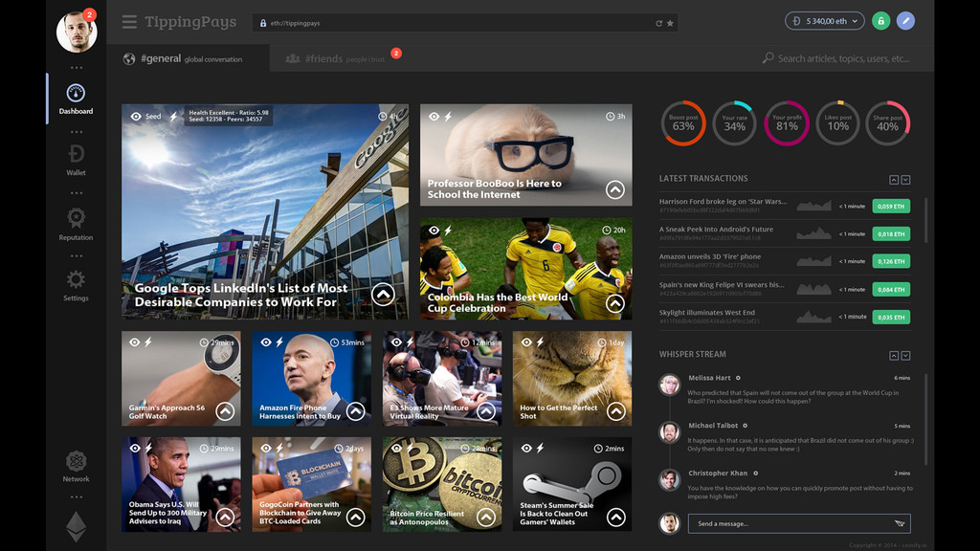Click the Send a message input field
The width and height of the screenshot is (980, 551).
[x=799, y=523]
